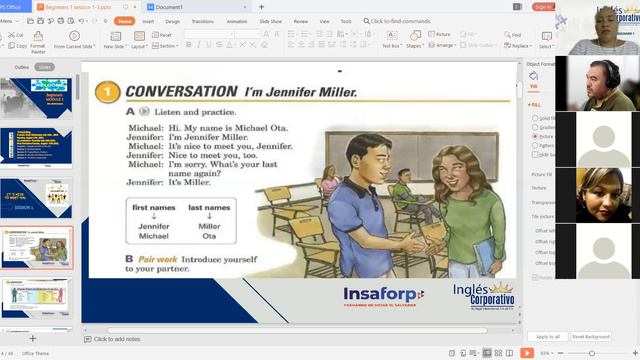Image resolution: width=640 pixels, height=360 pixels.
Task: Open the Home ribbon tab
Action: [125, 21]
